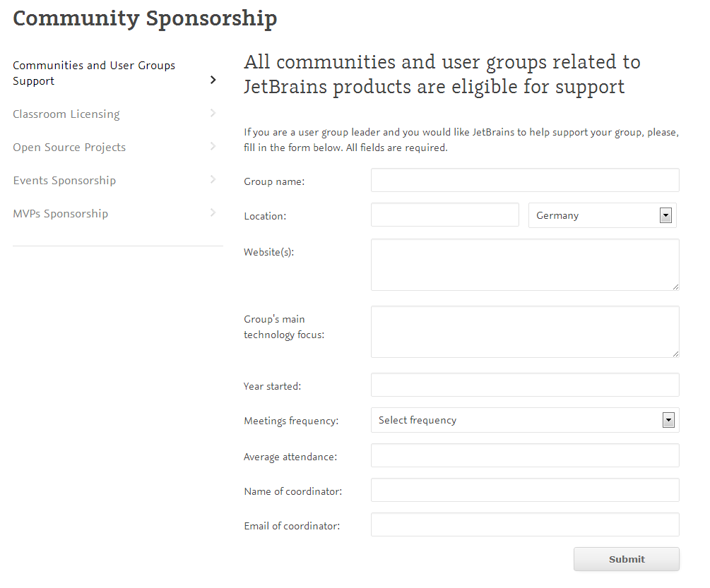Click into the Website(s) text area

click(x=525, y=265)
